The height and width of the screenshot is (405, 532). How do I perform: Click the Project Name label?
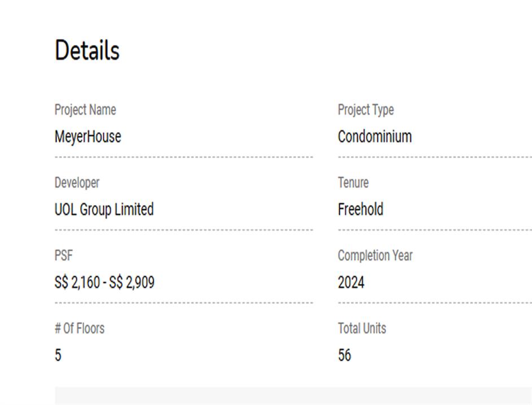click(85, 110)
